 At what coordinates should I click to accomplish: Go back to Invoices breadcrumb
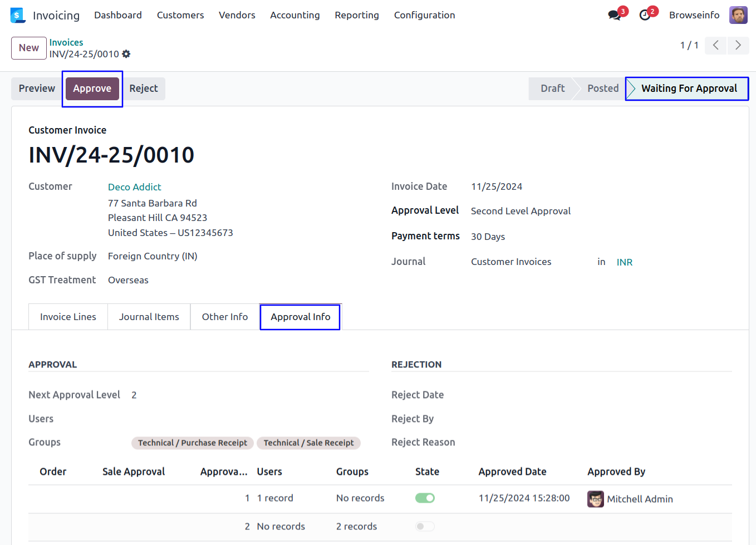(x=66, y=42)
